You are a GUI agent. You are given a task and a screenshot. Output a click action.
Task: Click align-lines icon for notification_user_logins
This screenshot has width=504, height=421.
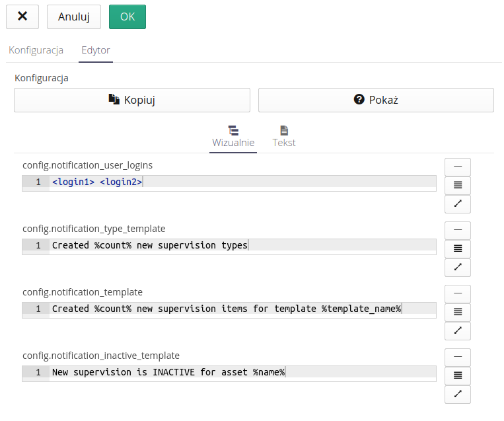pyautogui.click(x=458, y=186)
